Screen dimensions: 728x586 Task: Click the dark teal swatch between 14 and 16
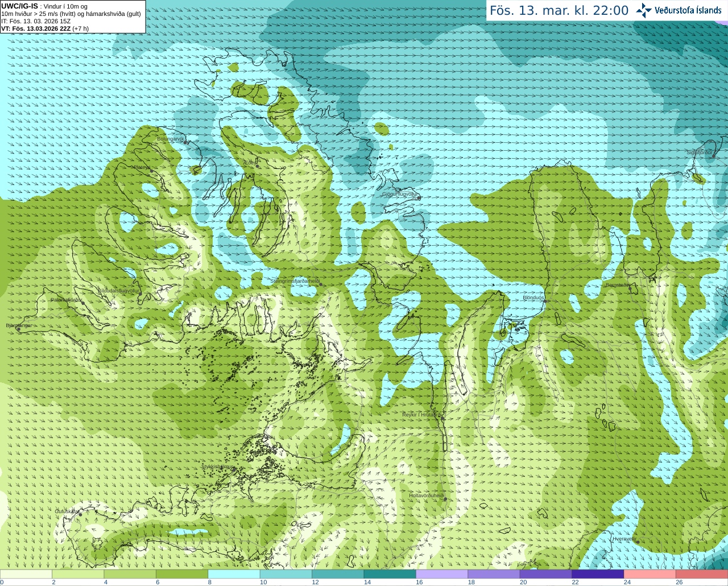[x=390, y=574]
